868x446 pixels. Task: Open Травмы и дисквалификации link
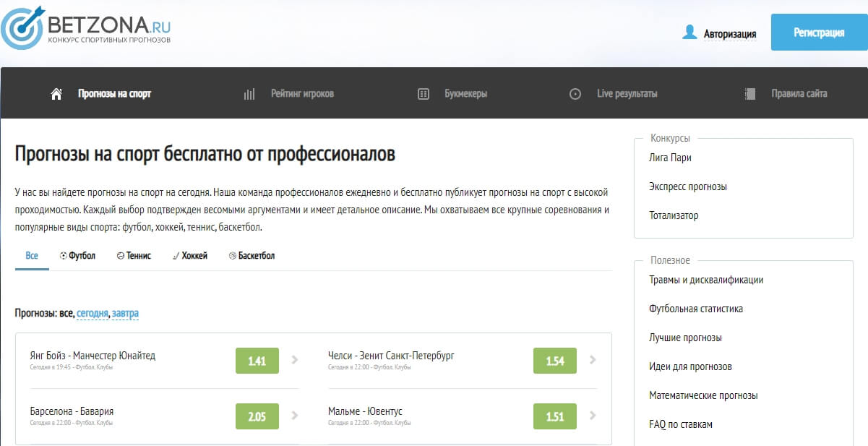click(706, 280)
